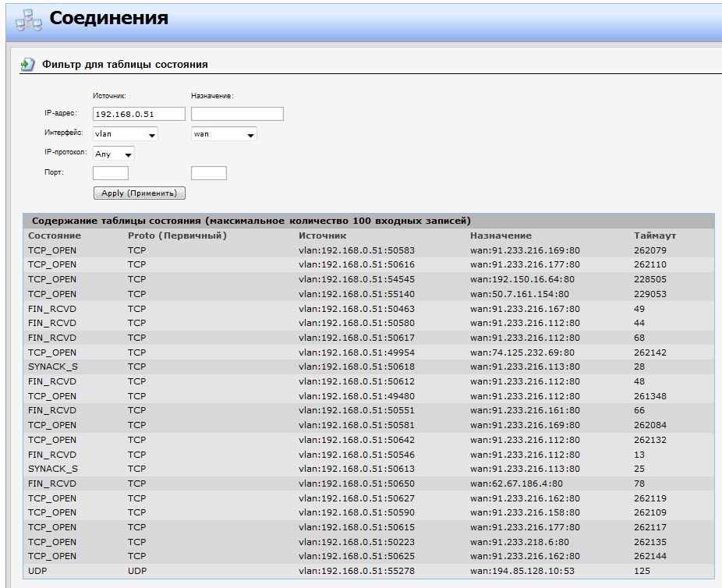722x588 pixels.
Task: Click the Таймаут column header
Action: (x=654, y=236)
